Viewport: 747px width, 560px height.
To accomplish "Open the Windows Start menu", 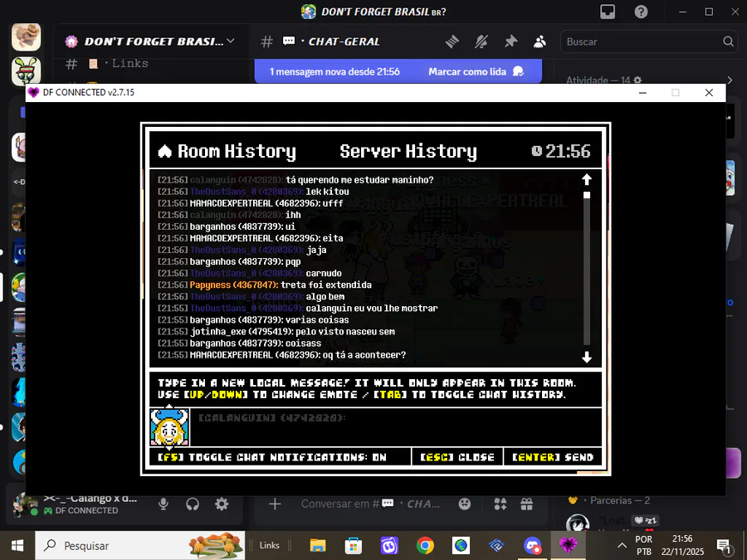I will point(17,546).
